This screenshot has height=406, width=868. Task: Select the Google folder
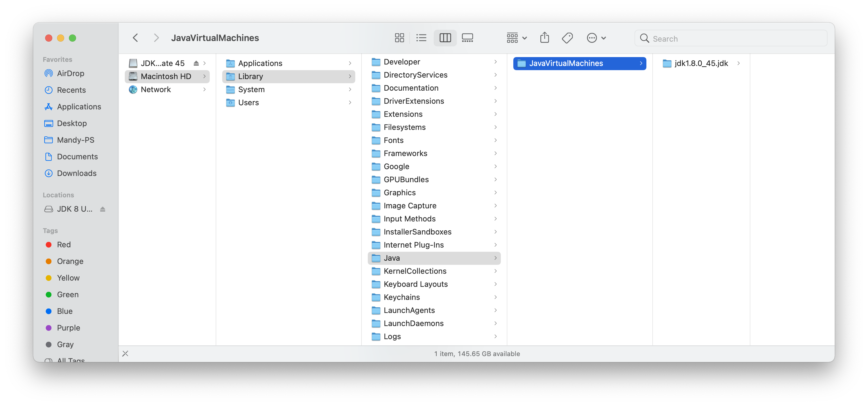pyautogui.click(x=434, y=166)
